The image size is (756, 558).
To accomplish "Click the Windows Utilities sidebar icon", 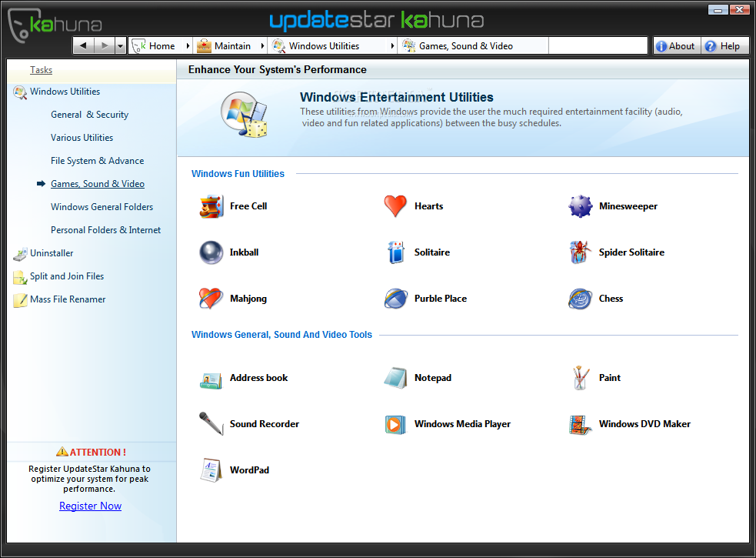I will coord(20,92).
